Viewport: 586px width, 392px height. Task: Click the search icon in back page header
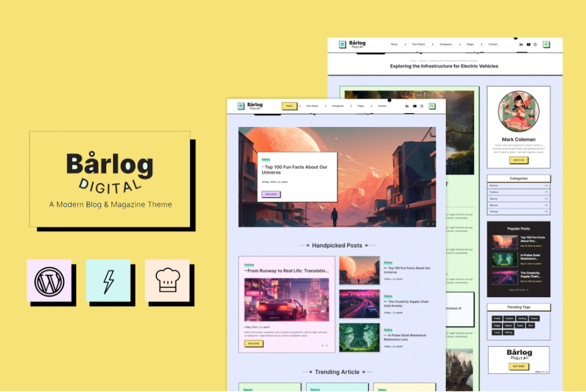[546, 45]
